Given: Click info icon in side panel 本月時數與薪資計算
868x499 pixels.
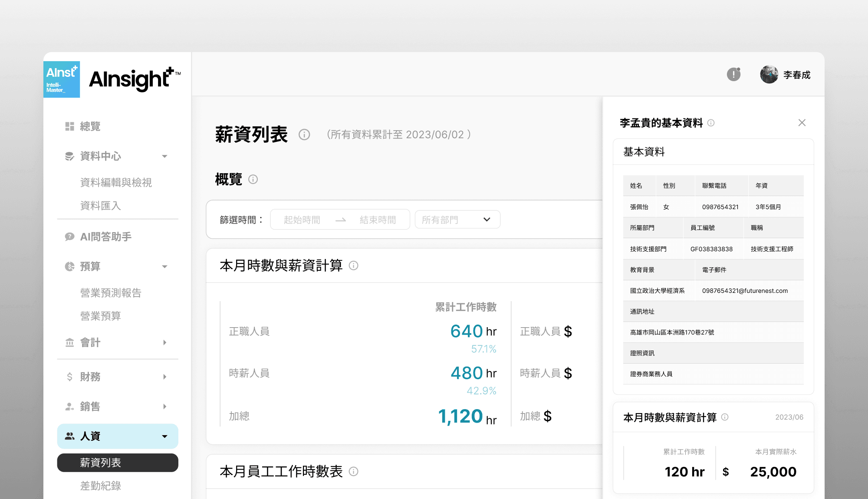Looking at the screenshot, I should coord(725,417).
